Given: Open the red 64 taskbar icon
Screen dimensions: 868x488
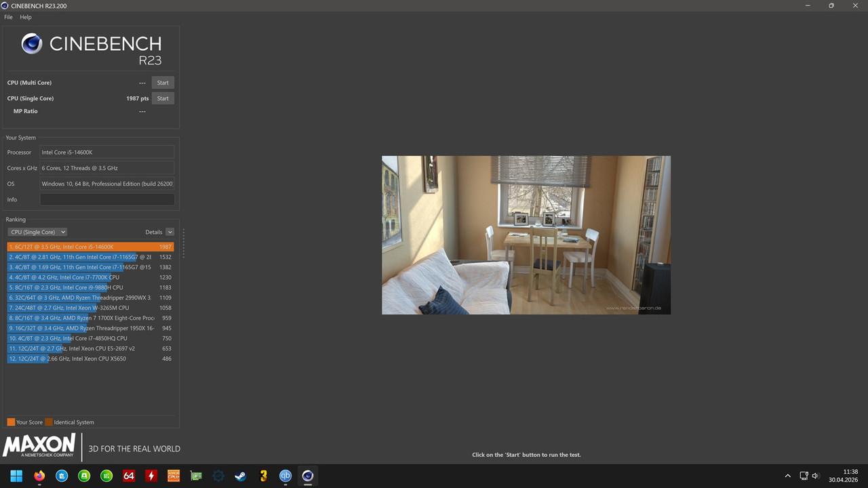Looking at the screenshot, I should (129, 476).
